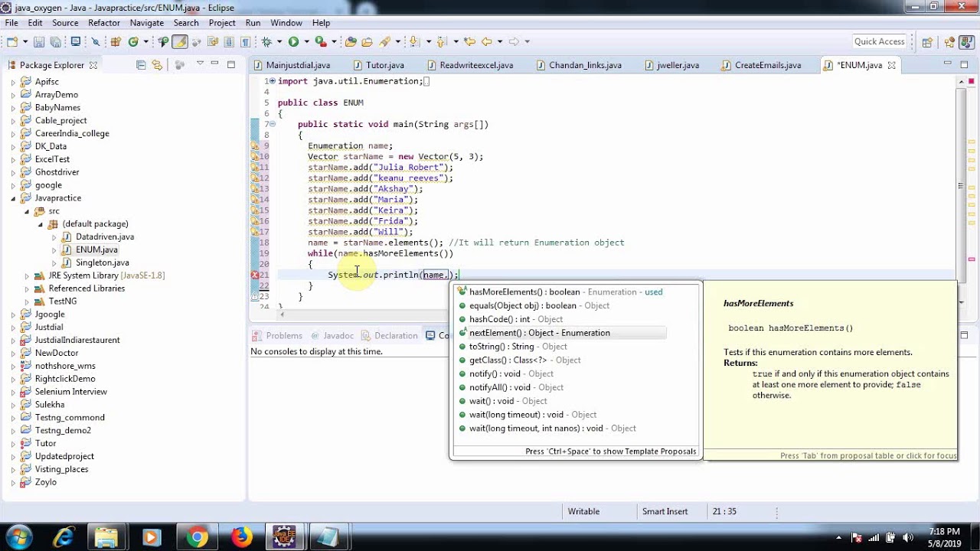Open Singleton.java in Package Explorer

coord(102,262)
